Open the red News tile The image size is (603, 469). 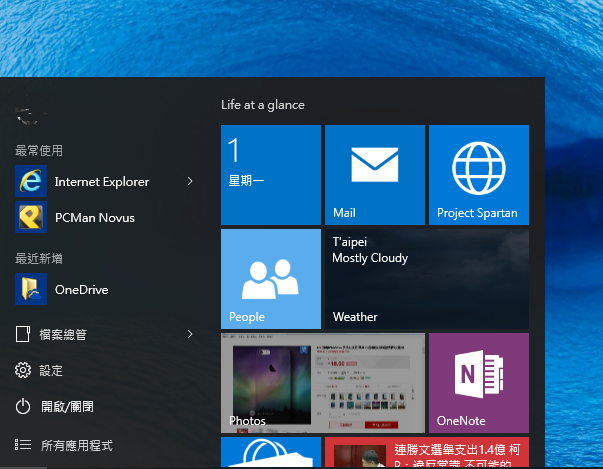click(427, 452)
